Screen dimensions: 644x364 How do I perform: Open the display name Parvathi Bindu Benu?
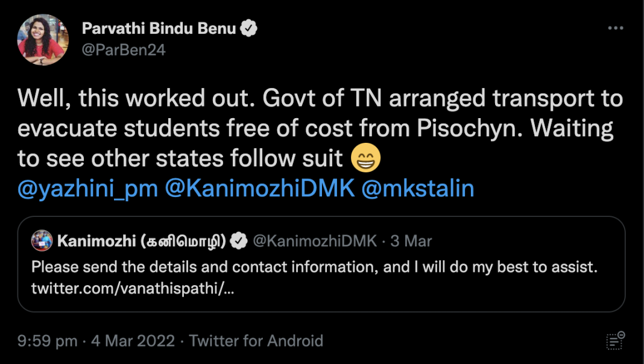pyautogui.click(x=159, y=28)
